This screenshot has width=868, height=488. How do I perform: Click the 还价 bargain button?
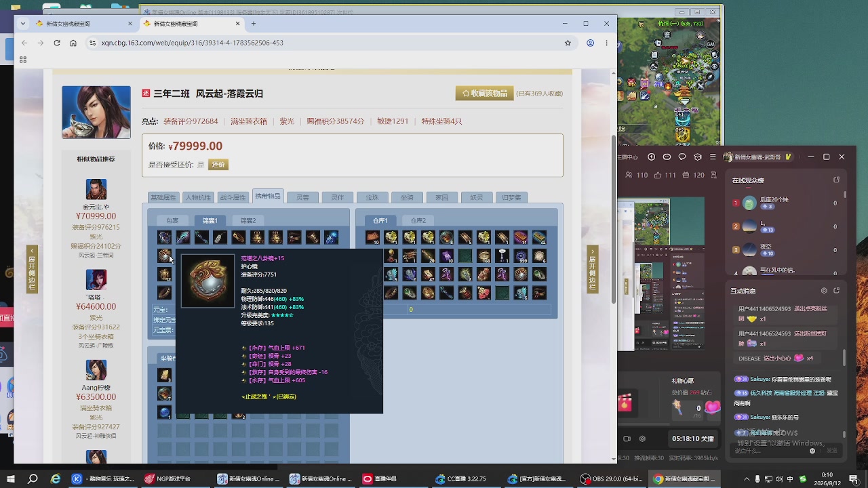pyautogui.click(x=218, y=165)
